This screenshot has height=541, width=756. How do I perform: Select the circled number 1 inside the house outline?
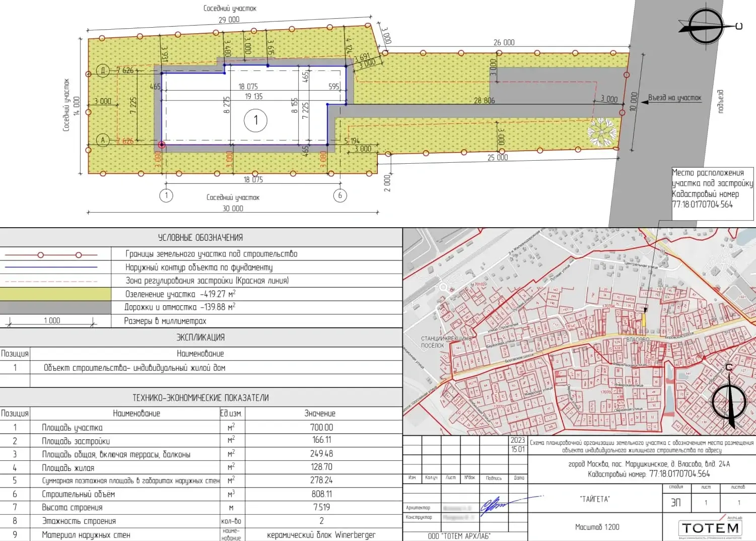pos(255,120)
